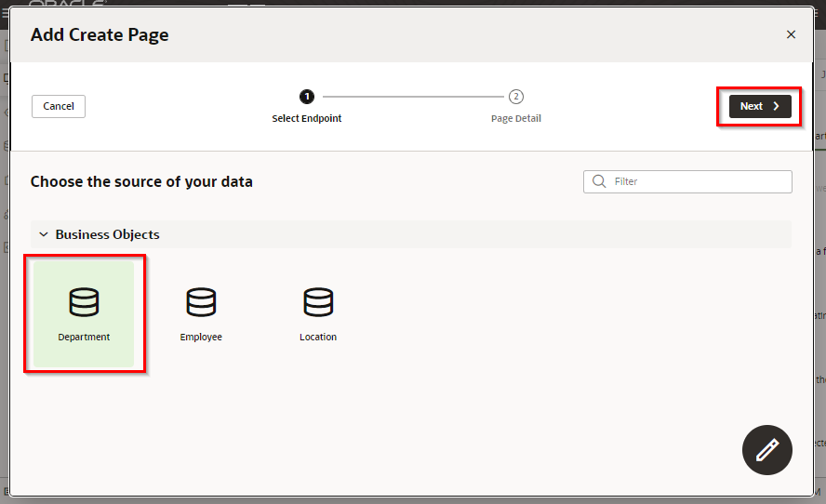
Task: Select the Employee business object icon
Action: pyautogui.click(x=201, y=302)
